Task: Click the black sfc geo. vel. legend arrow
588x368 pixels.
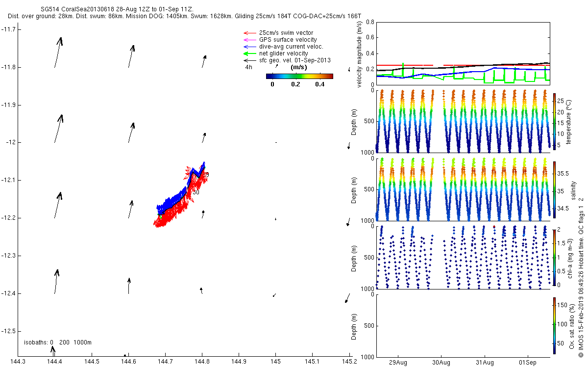Action: (x=250, y=60)
